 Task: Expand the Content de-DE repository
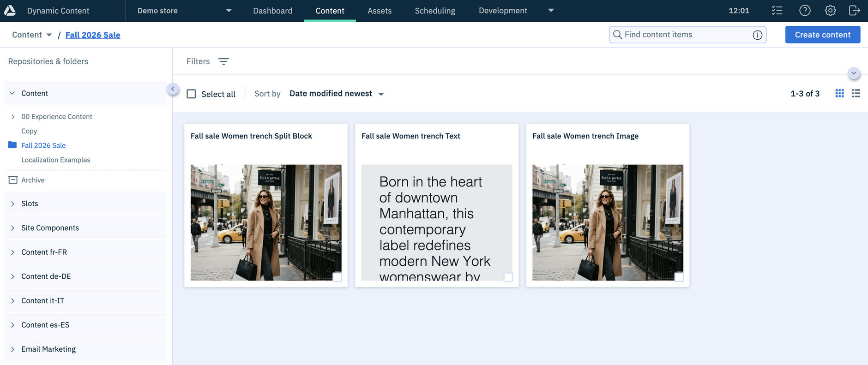pyautogui.click(x=12, y=276)
